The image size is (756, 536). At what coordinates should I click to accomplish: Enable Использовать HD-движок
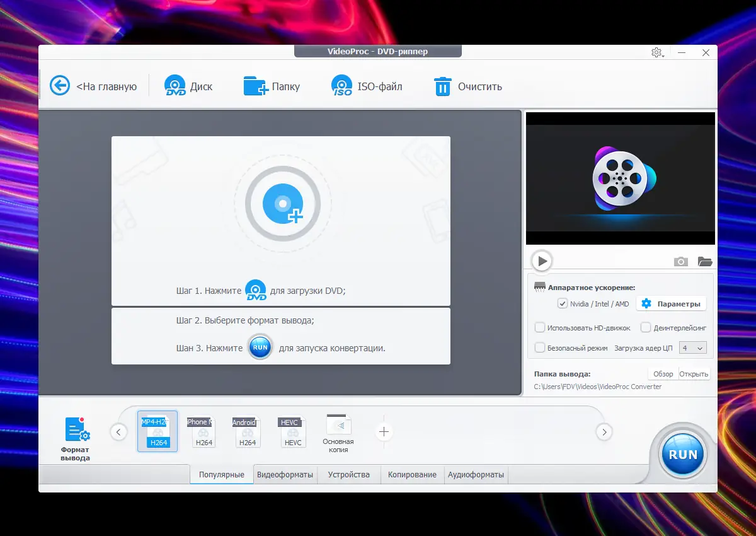coord(540,327)
